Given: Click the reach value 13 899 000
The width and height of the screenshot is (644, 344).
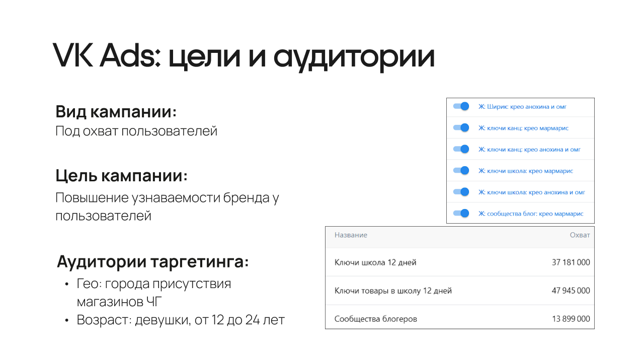Looking at the screenshot, I should (x=571, y=319).
